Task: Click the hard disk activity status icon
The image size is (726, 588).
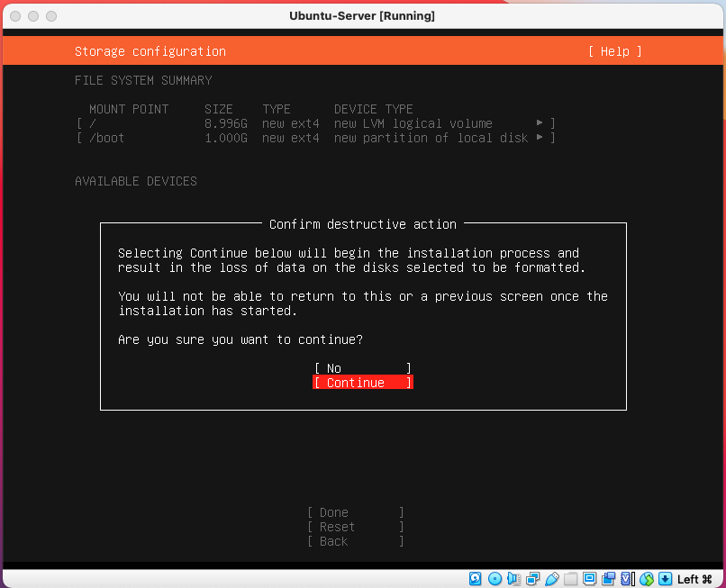Action: tap(475, 578)
